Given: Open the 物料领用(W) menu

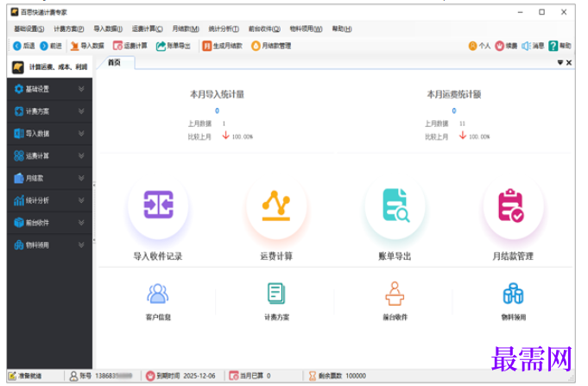Looking at the screenshot, I should pyautogui.click(x=306, y=28).
